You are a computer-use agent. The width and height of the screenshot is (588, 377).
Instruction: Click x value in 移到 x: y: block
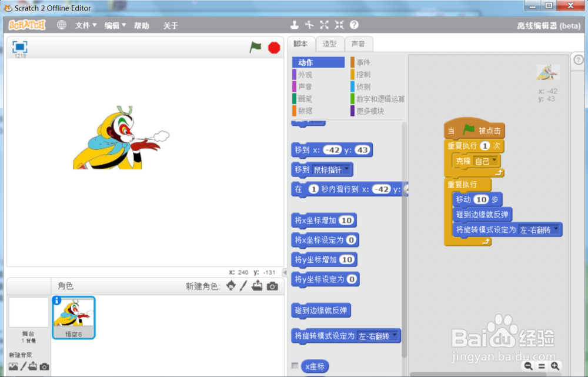332,150
